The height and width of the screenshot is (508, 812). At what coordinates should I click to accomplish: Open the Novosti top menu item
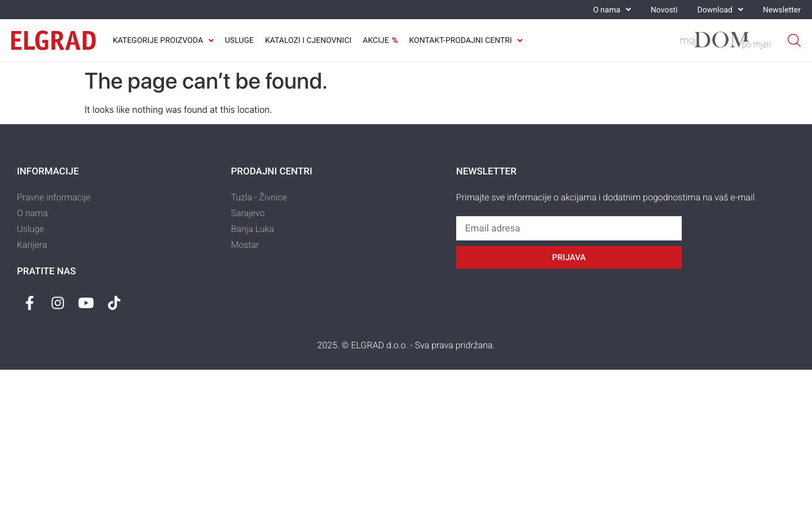click(x=664, y=10)
